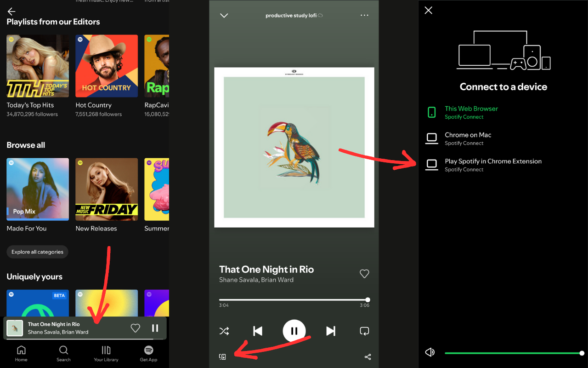Screen dimensions: 588x368
Task: Open the Your Library tab
Action: click(x=106, y=354)
